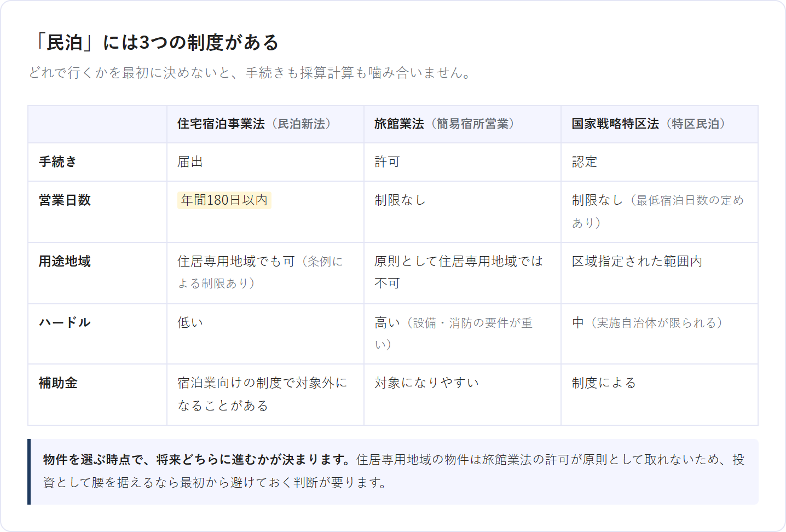The height and width of the screenshot is (532, 786).
Task: Click the cell 高い（設備・消防の要件が重い）
Action: [463, 334]
